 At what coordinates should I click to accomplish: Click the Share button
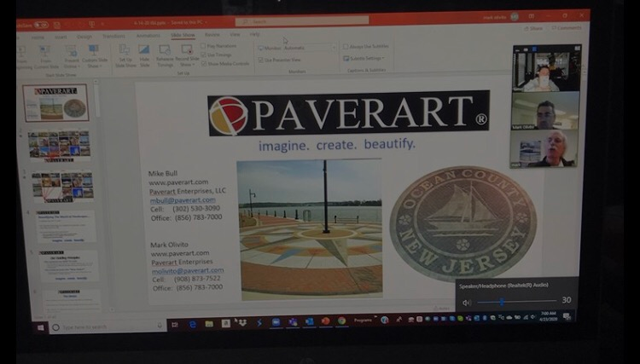pos(533,28)
